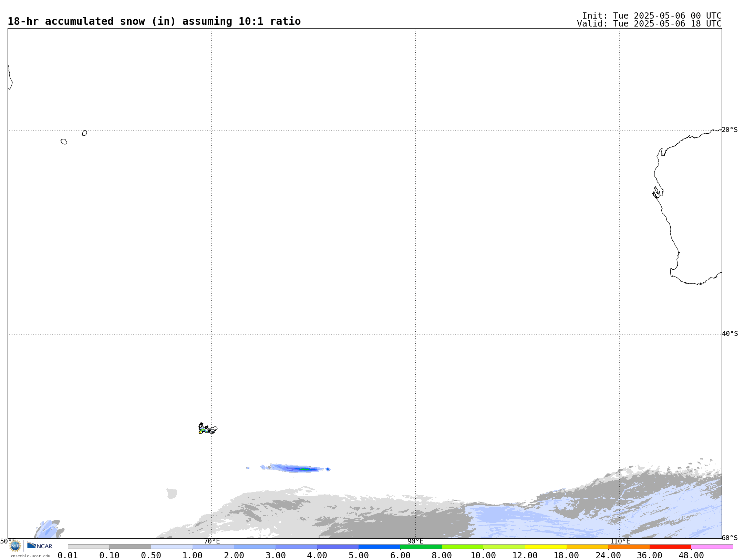Click the NSF logo icon
Image resolution: width=744 pixels, height=560 pixels.
coord(15,546)
